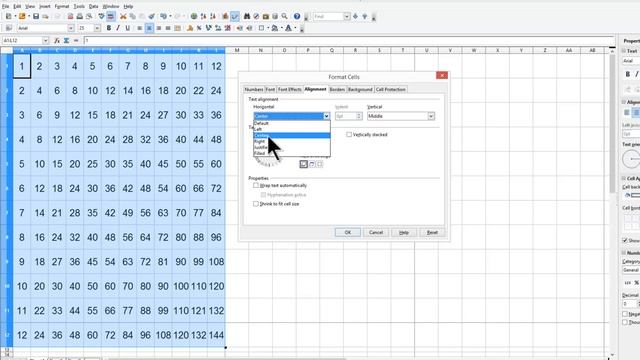
Task: Toggle Italic in the formatting toolbar
Action: point(118,28)
